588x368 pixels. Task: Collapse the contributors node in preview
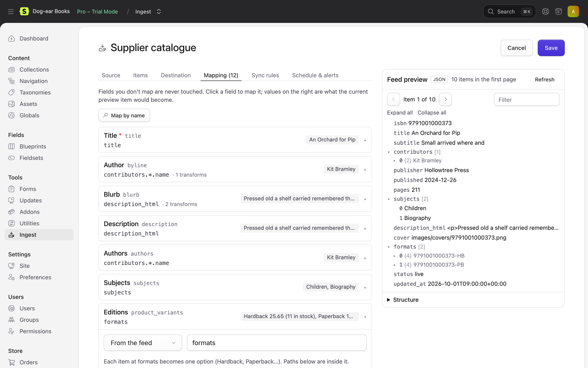point(389,152)
